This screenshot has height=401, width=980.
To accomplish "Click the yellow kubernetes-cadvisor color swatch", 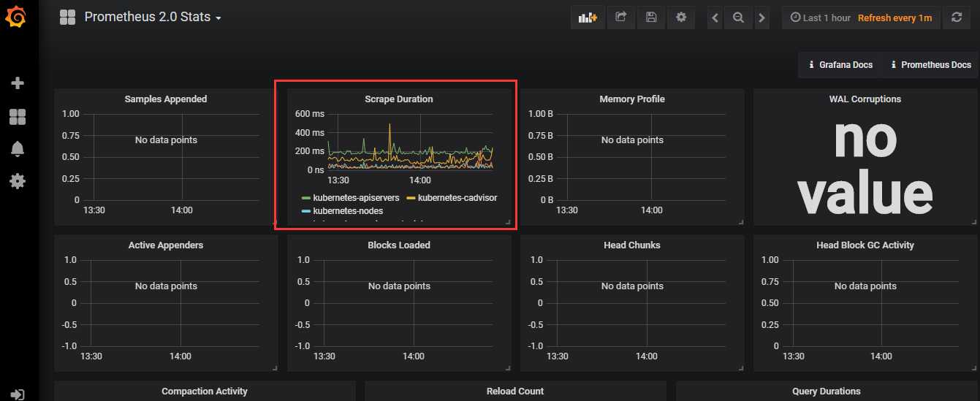I will 411,198.
